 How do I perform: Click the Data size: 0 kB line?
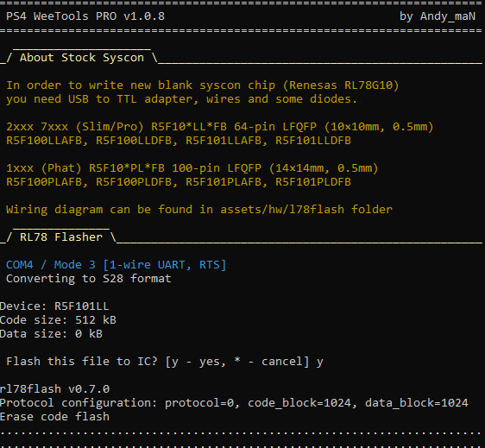51,334
